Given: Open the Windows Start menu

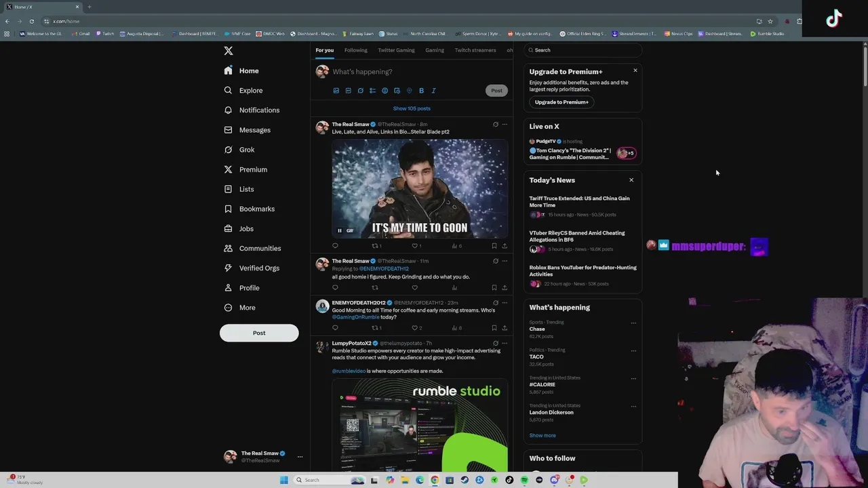Looking at the screenshot, I should [x=284, y=480].
